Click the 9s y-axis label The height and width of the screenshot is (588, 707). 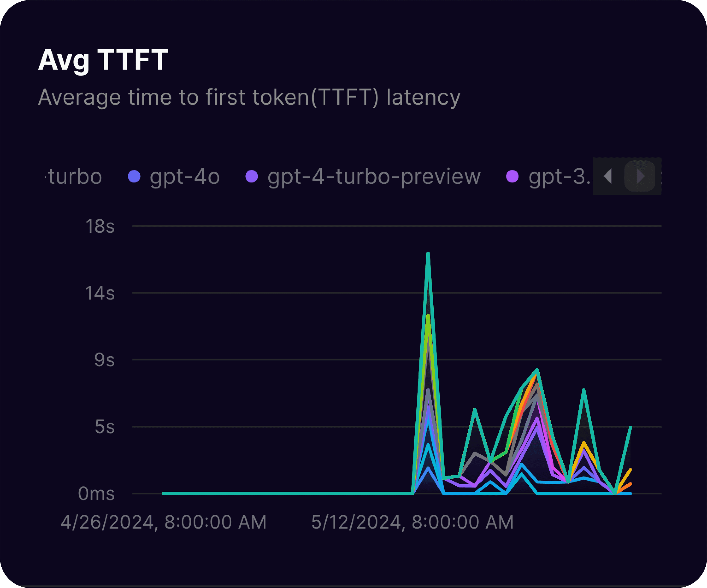(x=104, y=360)
